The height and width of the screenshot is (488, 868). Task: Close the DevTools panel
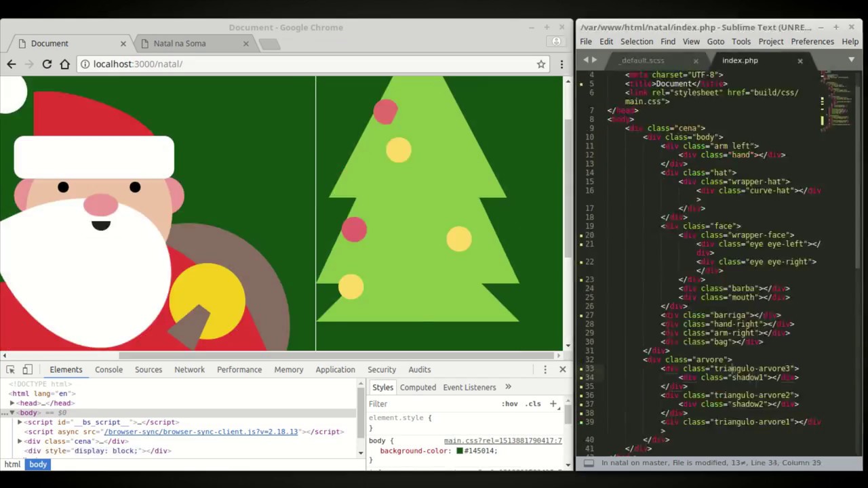[562, 369]
